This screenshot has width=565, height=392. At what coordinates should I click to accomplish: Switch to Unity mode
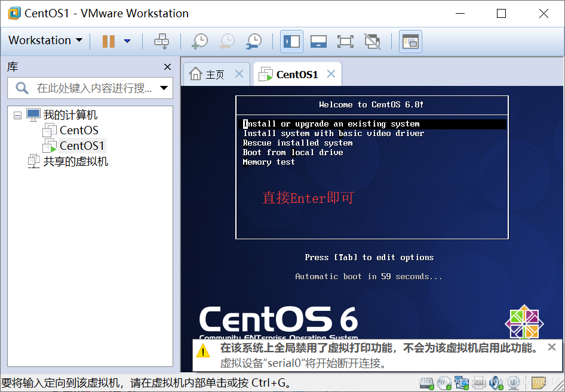(x=372, y=41)
